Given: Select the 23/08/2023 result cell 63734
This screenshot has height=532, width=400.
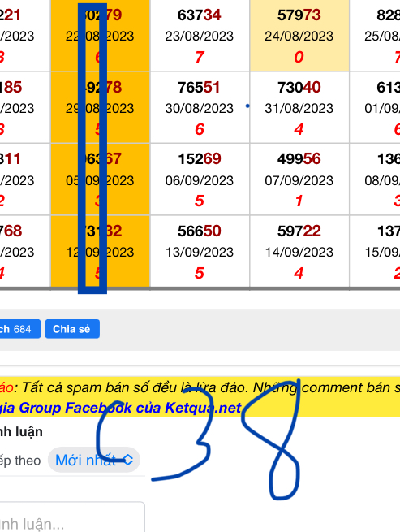Looking at the screenshot, I should coord(200,36).
